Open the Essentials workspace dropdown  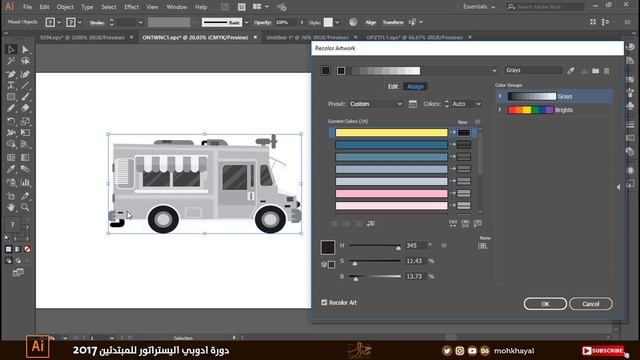(x=479, y=7)
